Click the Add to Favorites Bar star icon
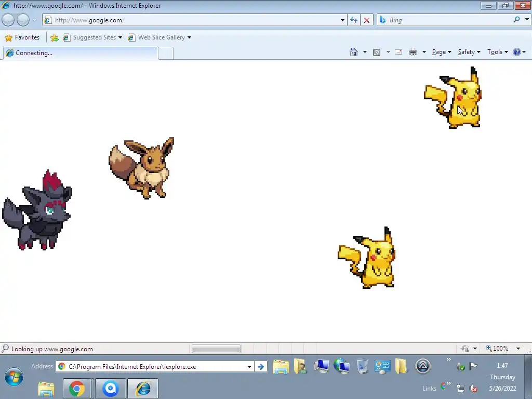 pos(54,37)
